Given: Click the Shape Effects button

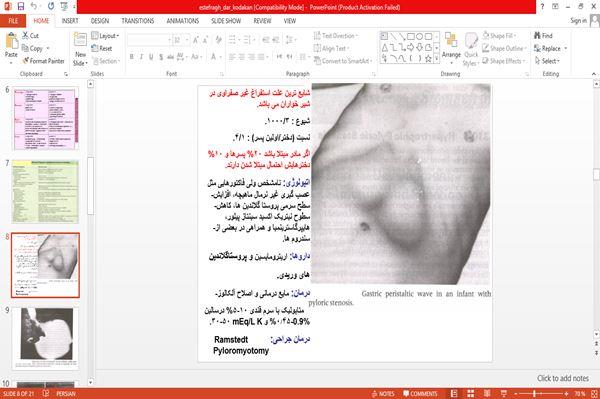Looking at the screenshot, I should tap(504, 61).
